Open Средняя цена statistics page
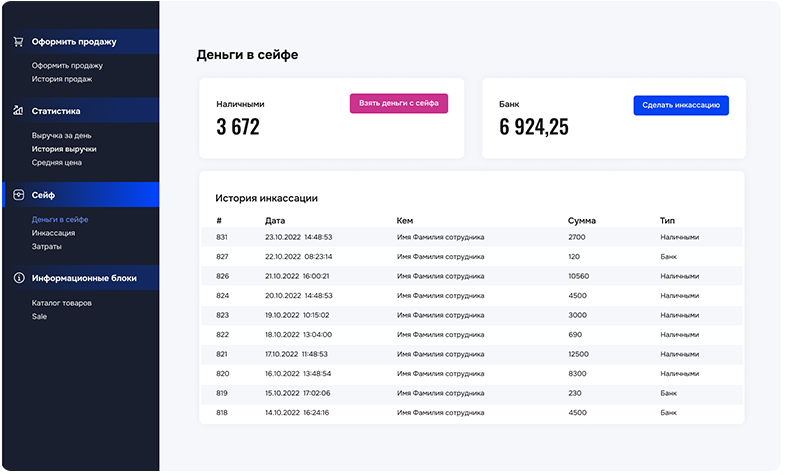The height and width of the screenshot is (475, 785). point(57,162)
